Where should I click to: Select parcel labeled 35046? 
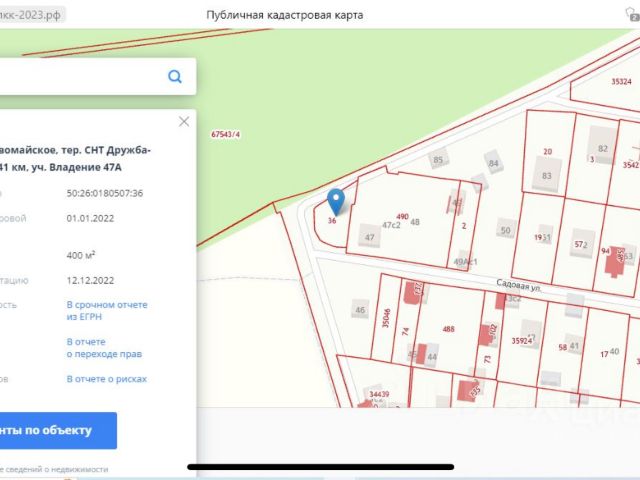(x=386, y=318)
